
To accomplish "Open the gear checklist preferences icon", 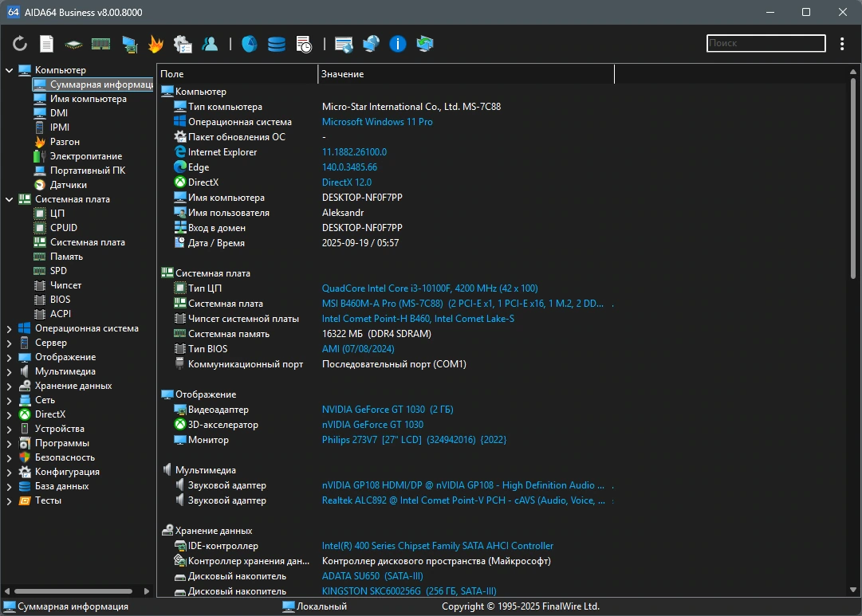I will [x=183, y=43].
